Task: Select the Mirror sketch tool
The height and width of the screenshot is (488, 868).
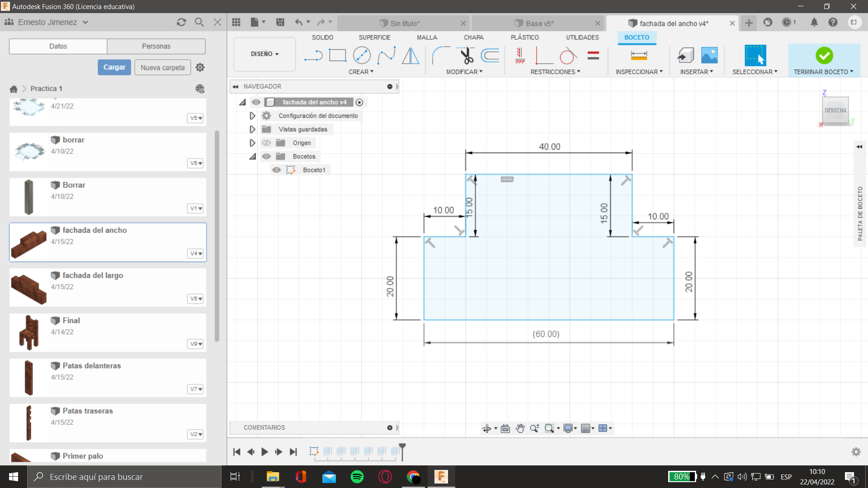Action: 410,56
